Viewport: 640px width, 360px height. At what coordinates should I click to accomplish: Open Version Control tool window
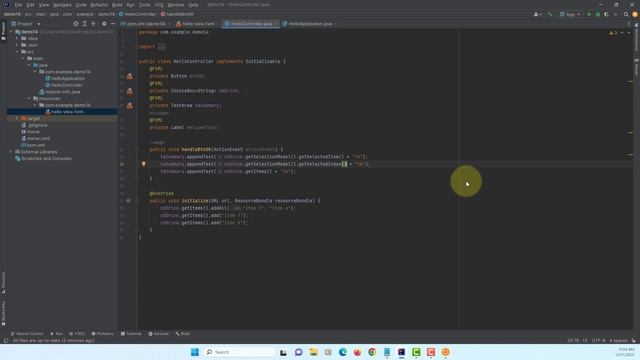point(27,334)
